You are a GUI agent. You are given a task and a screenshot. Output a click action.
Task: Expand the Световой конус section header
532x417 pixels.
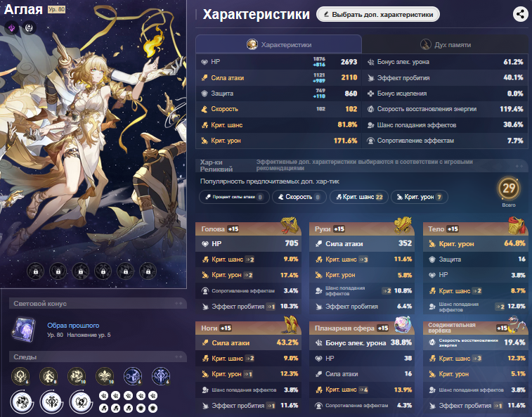98,304
